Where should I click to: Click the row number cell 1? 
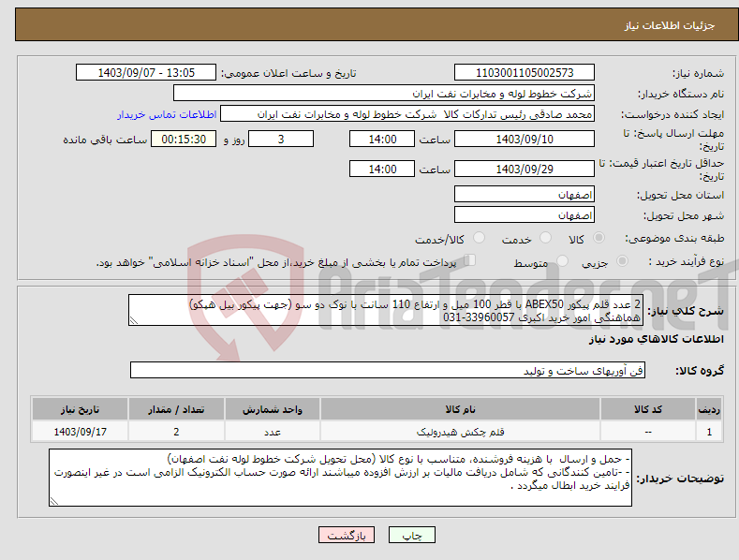(709, 432)
